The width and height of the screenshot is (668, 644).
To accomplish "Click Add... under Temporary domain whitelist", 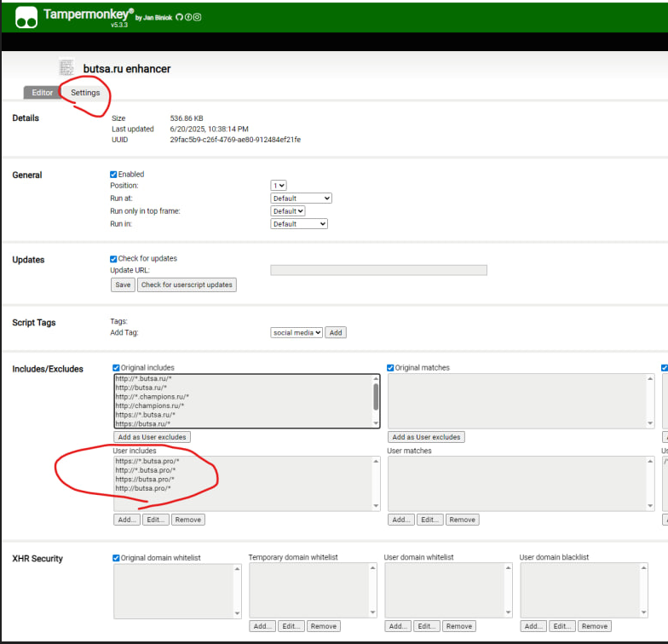I will pos(262,626).
